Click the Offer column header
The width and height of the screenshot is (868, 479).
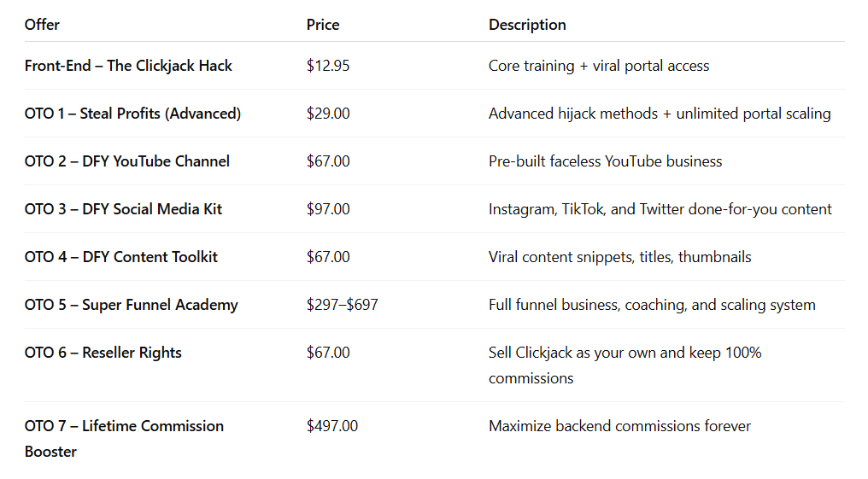(x=42, y=25)
